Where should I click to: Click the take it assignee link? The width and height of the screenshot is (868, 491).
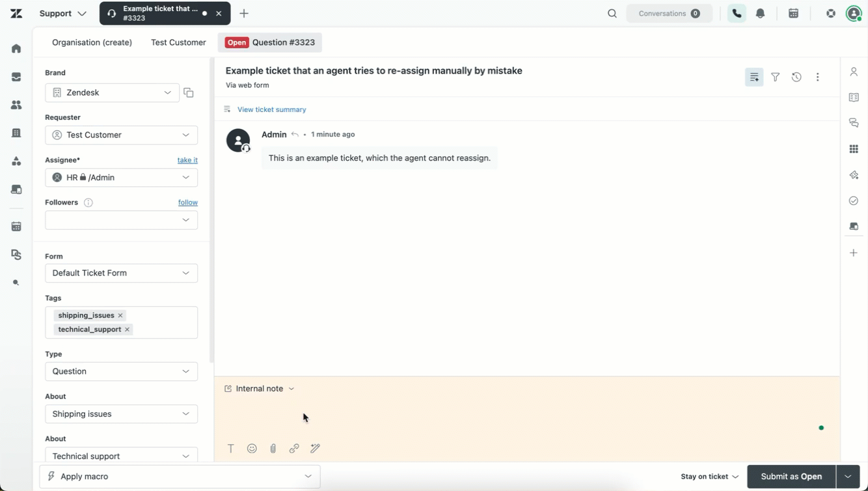187,160
